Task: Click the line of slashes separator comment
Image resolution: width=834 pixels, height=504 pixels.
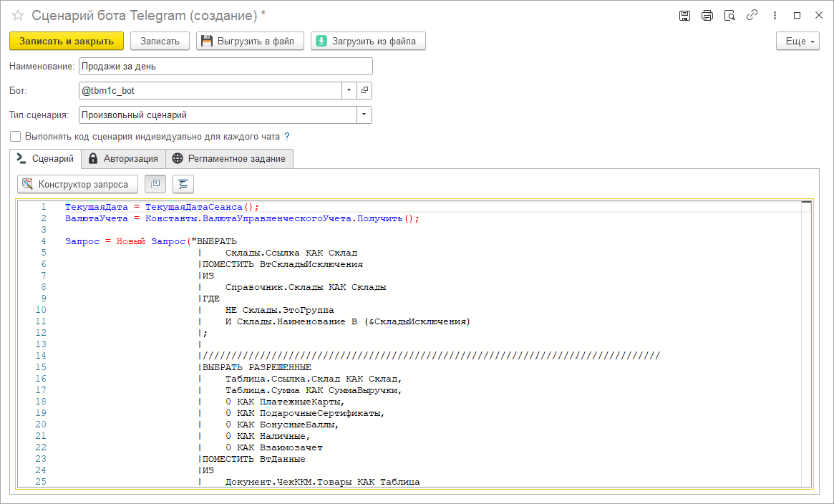Action: click(x=432, y=356)
